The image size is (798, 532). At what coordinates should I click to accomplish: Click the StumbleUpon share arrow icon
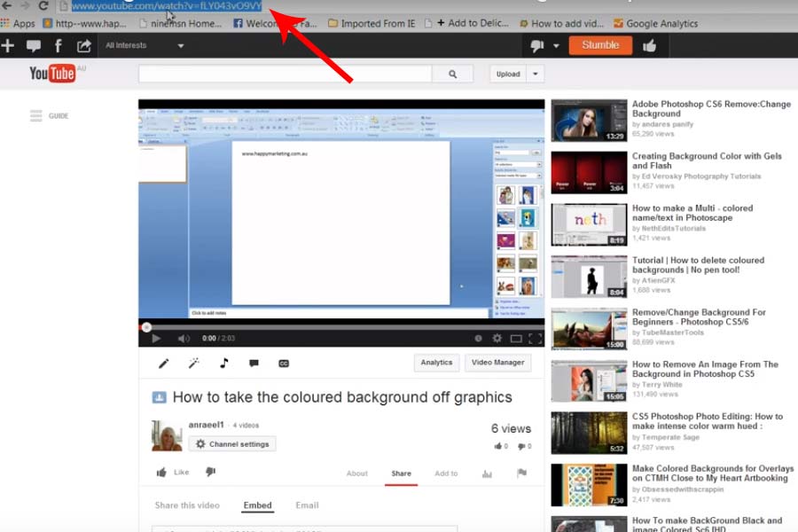[83, 46]
